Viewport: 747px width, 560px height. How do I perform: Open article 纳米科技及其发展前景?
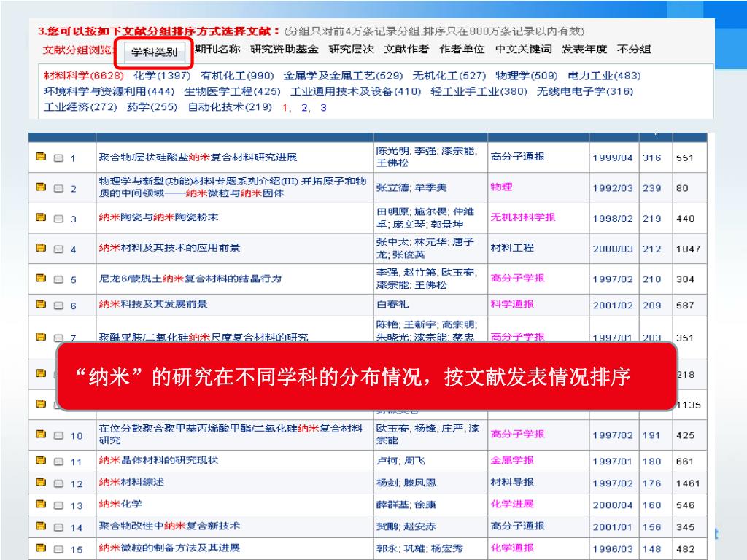click(x=153, y=304)
